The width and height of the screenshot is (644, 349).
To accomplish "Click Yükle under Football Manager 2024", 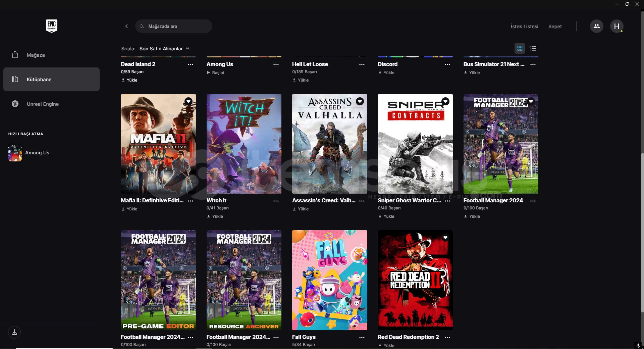I will pyautogui.click(x=472, y=216).
